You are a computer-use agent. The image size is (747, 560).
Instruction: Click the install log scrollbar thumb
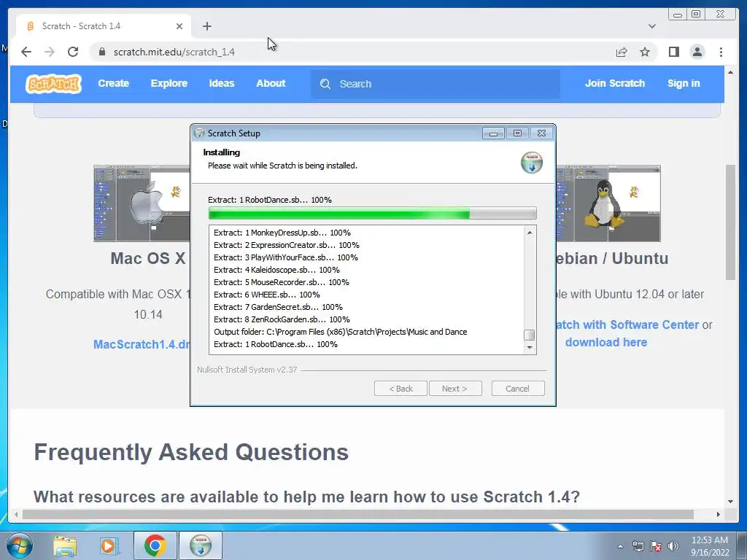click(530, 335)
